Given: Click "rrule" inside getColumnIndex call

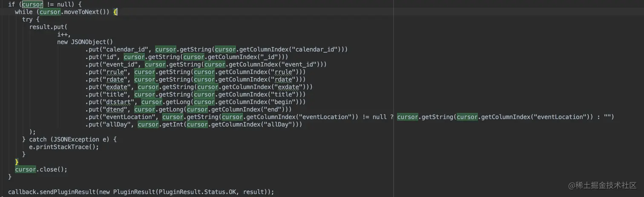Looking at the screenshot, I should [x=284, y=72].
